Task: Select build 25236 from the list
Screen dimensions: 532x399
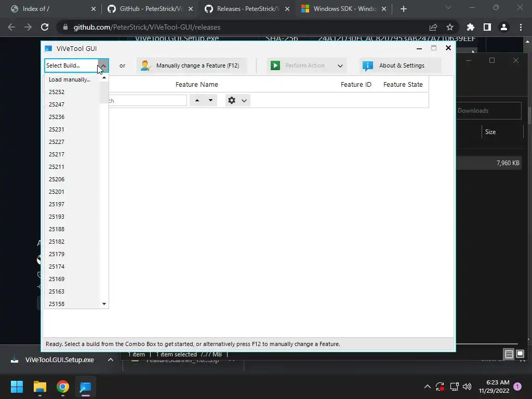Action: pos(72,117)
